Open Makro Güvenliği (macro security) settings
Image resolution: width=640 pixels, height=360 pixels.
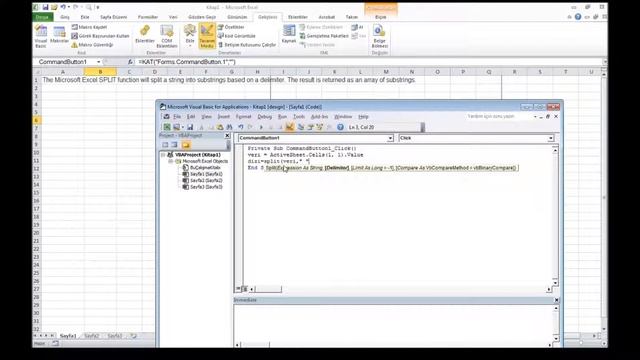(92, 45)
